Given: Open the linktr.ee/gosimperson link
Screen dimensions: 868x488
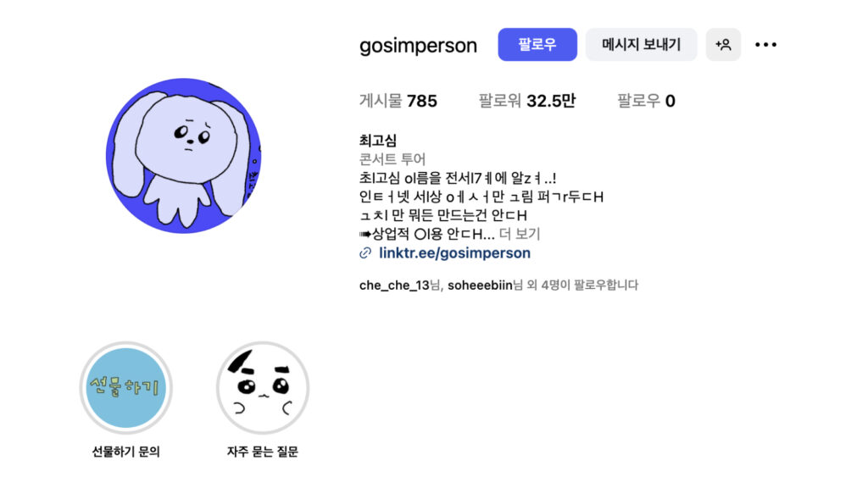Looking at the screenshot, I should pos(454,252).
